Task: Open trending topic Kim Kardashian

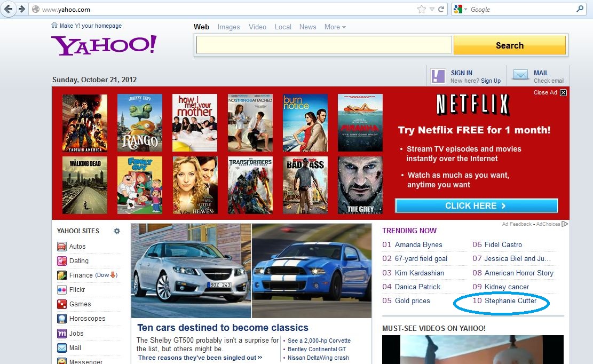Action: [x=419, y=273]
